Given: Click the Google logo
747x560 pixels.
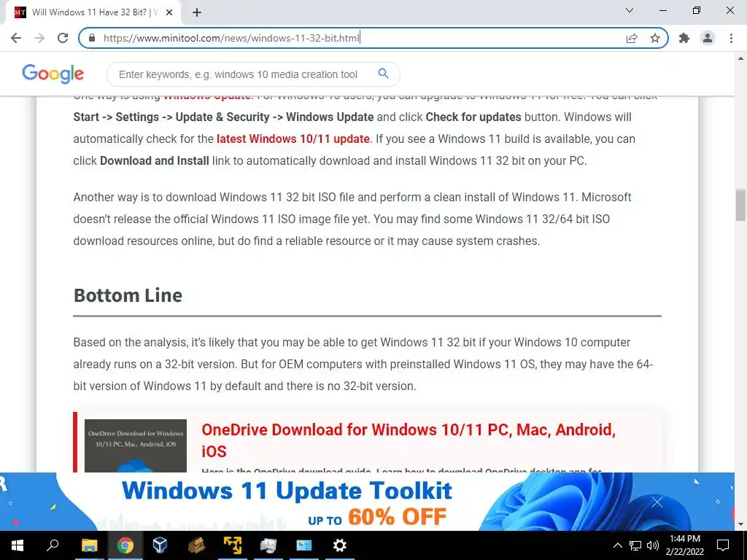Looking at the screenshot, I should click(x=53, y=74).
